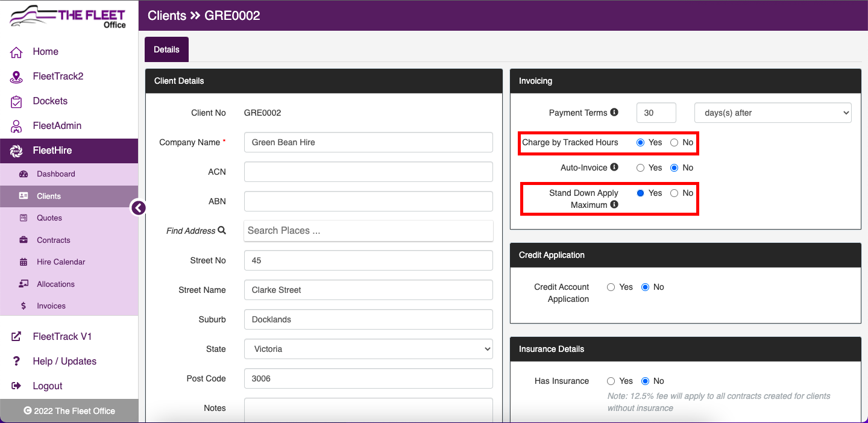This screenshot has width=868, height=423.
Task: Set Charge by Tracked Hours to No
Action: tap(675, 143)
